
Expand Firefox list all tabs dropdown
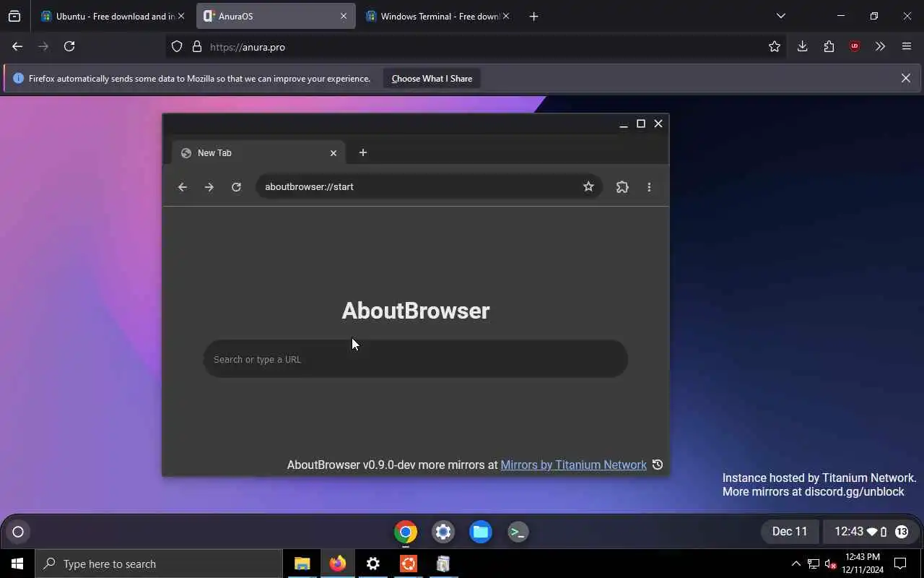[x=781, y=16]
